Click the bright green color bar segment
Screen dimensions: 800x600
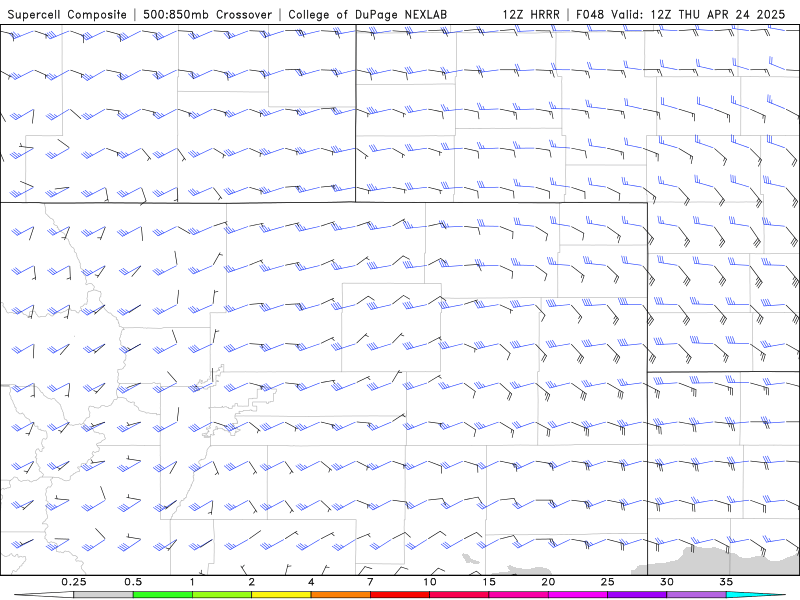pos(163,595)
